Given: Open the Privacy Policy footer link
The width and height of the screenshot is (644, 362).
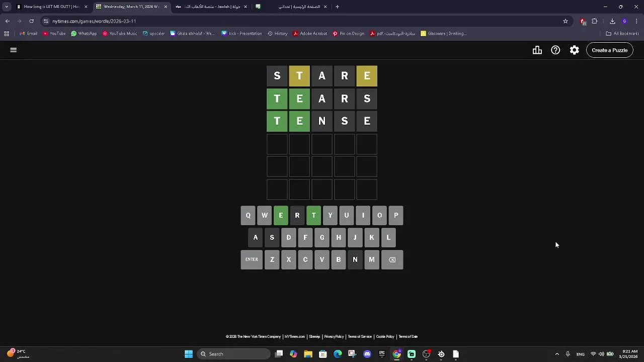Looking at the screenshot, I should click(334, 337).
